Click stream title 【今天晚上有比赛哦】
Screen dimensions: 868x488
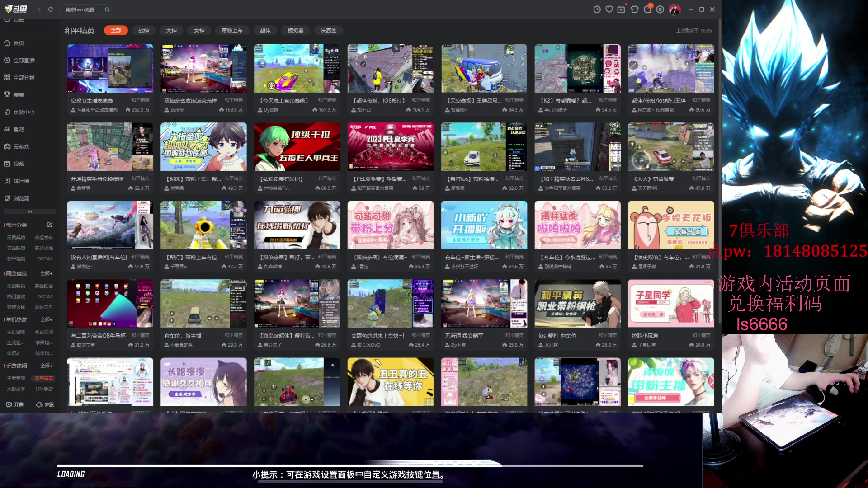pos(283,100)
